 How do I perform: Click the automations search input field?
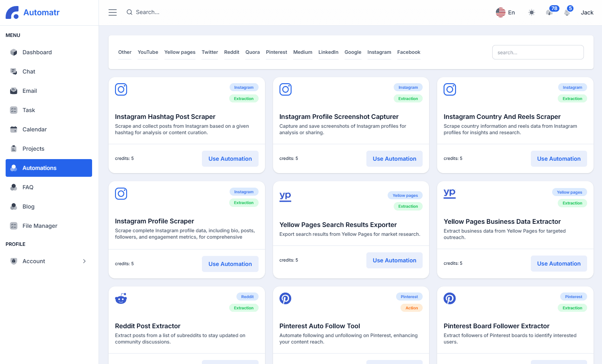coord(538,52)
